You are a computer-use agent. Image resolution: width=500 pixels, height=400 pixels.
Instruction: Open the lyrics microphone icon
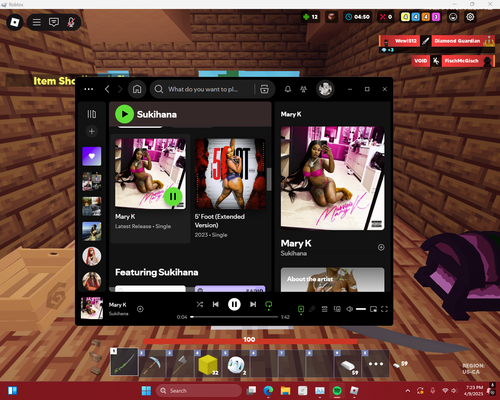(x=312, y=309)
